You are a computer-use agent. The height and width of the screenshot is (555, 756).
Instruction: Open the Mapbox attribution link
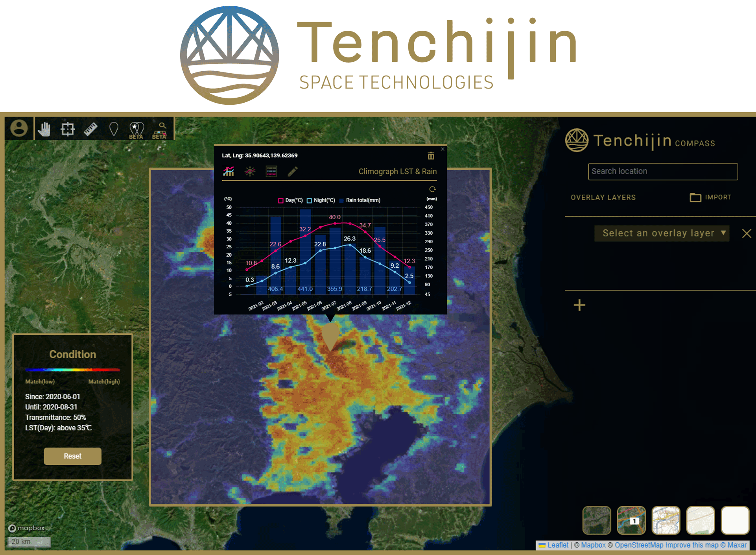(x=593, y=545)
